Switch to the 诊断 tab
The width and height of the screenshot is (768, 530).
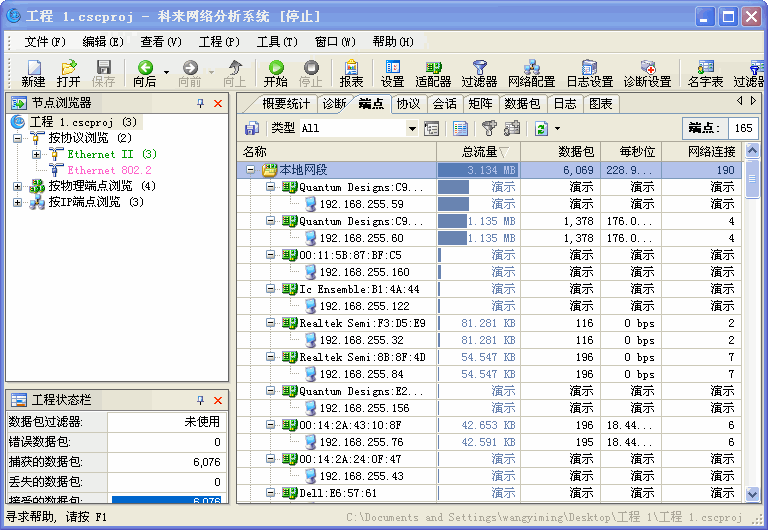pos(334,104)
